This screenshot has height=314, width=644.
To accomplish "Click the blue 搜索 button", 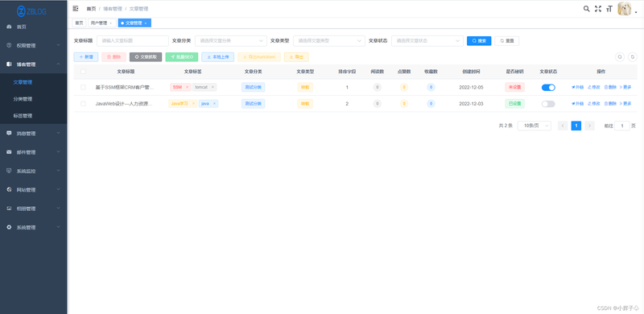I will (479, 41).
